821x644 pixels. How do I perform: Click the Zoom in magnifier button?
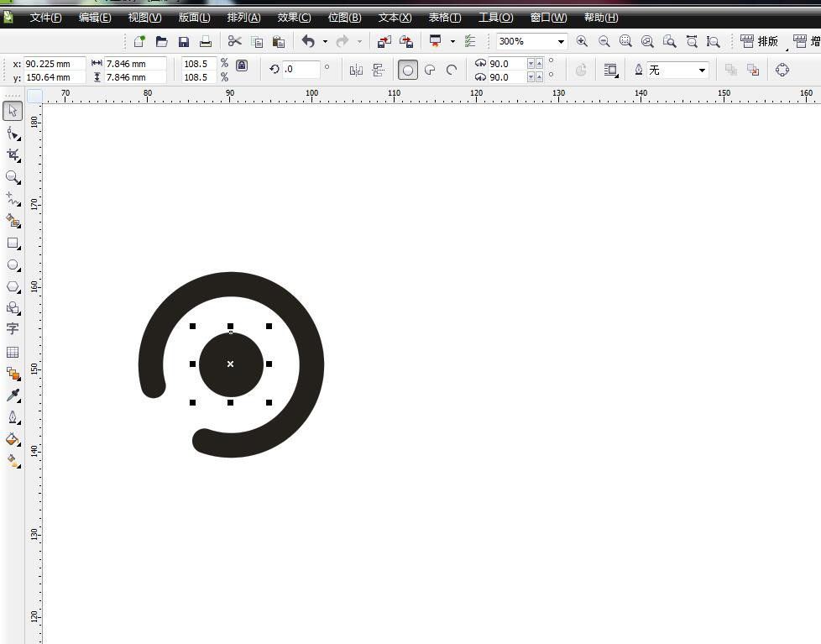(x=582, y=41)
